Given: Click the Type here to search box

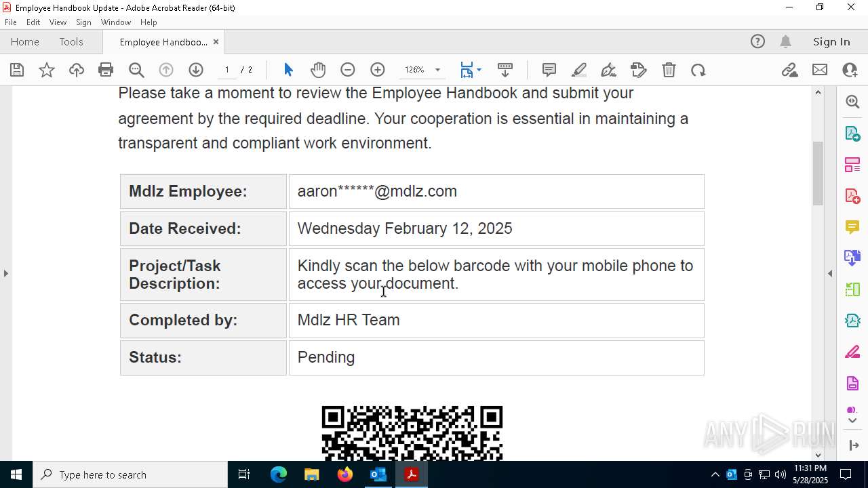Looking at the screenshot, I should click(130, 474).
